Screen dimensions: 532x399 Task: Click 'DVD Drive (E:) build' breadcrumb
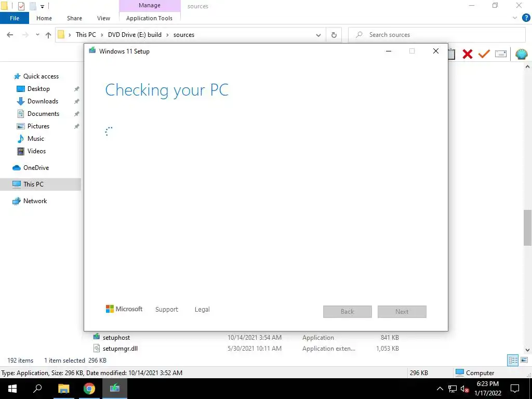(x=135, y=35)
